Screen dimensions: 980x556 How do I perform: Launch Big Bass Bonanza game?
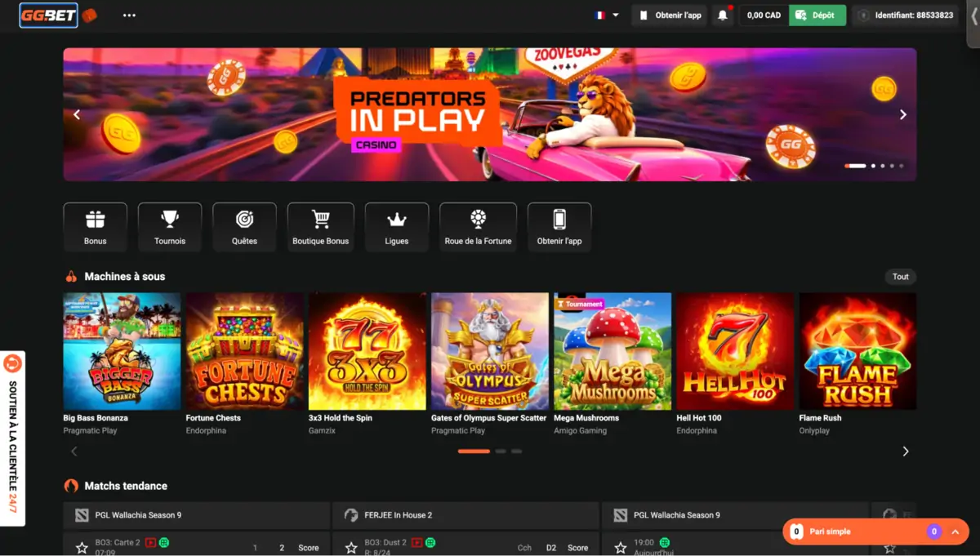pyautogui.click(x=122, y=351)
